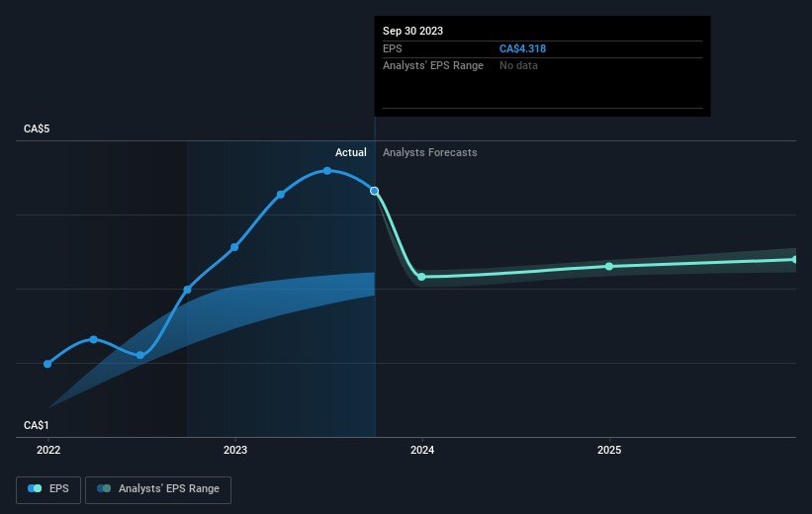812x514 pixels.
Task: Click the Analysts Forecasts label
Action: (x=430, y=152)
